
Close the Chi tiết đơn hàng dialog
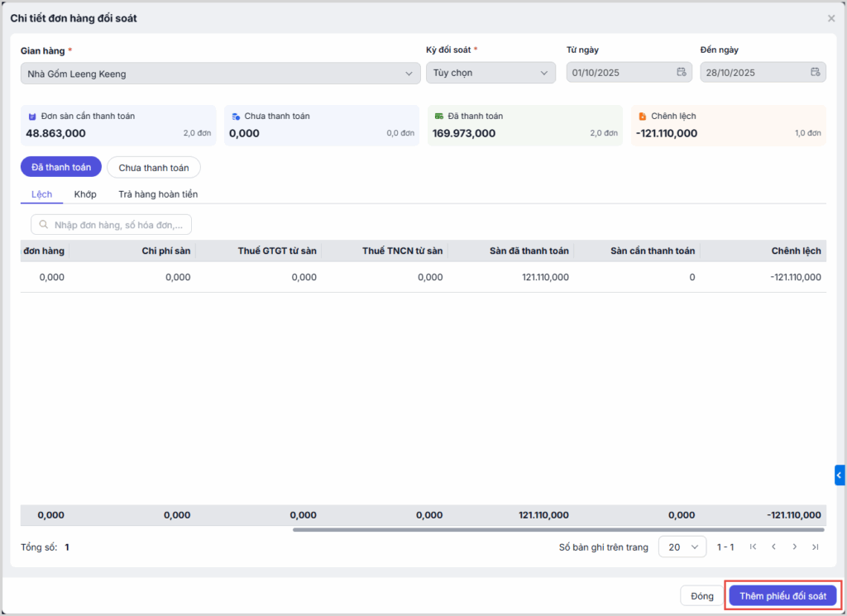pos(831,18)
